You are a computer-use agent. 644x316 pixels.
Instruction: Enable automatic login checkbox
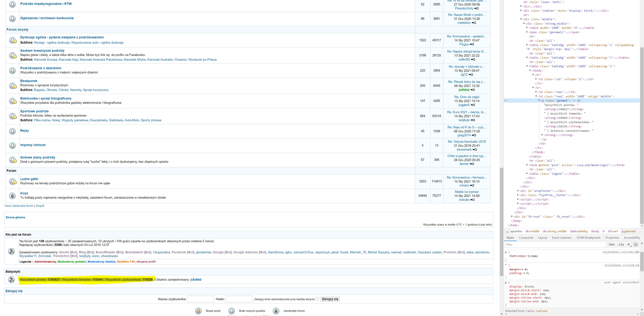click(x=317, y=298)
